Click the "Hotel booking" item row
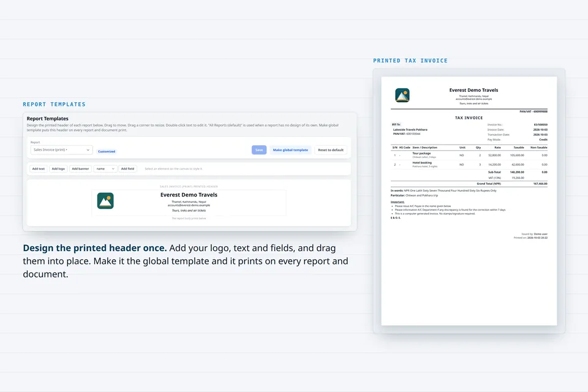The image size is (588, 392). pyautogui.click(x=469, y=164)
